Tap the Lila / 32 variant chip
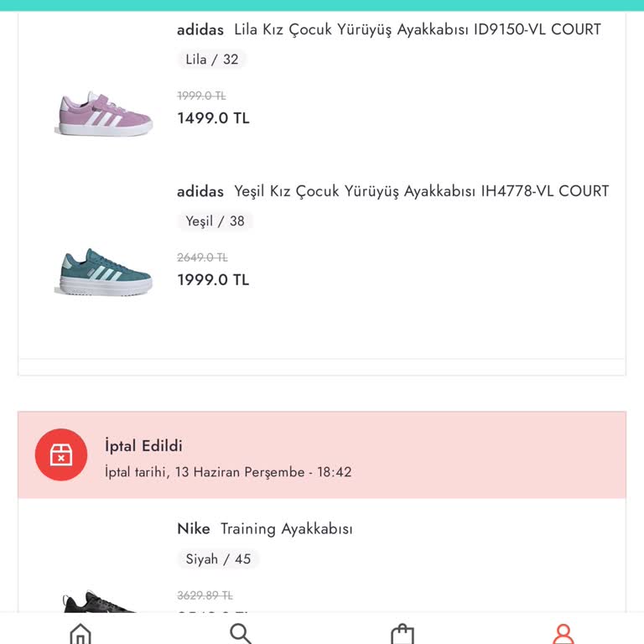 point(212,60)
